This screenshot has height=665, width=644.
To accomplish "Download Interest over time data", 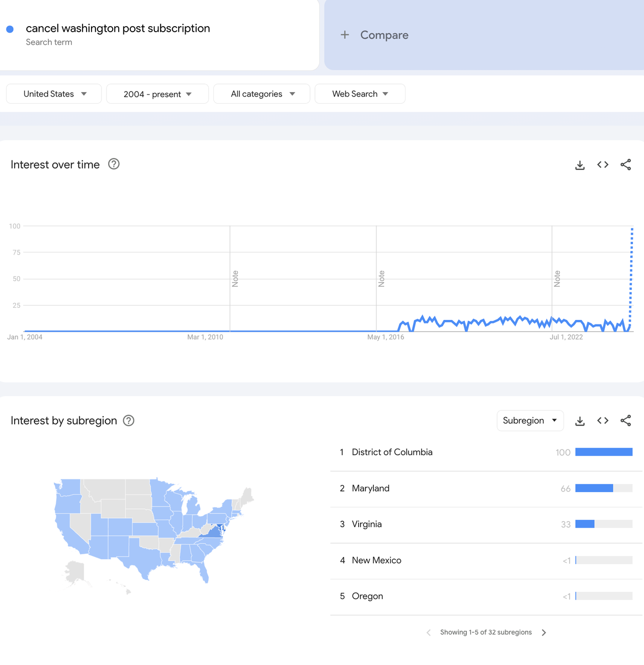I will [580, 165].
